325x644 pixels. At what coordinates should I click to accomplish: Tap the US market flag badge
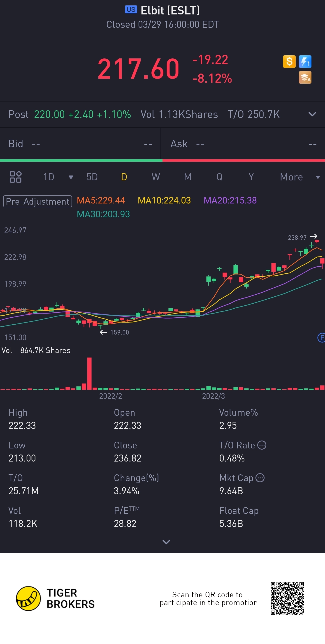pos(131,10)
